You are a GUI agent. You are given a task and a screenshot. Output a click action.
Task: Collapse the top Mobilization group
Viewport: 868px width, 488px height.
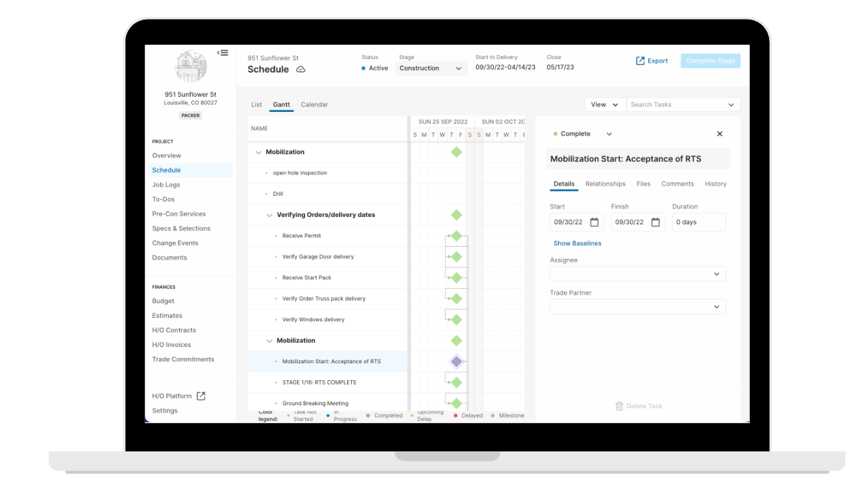(x=258, y=152)
